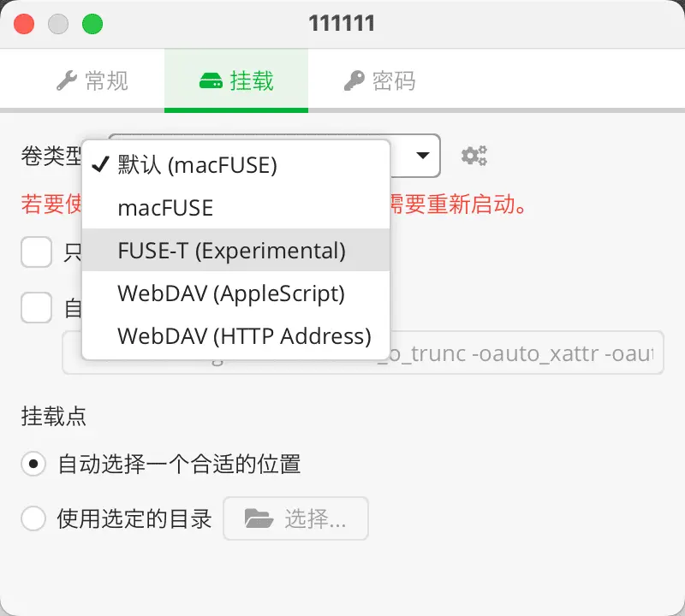
Task: Select 使用选定的目录 radio button
Action: click(33, 518)
